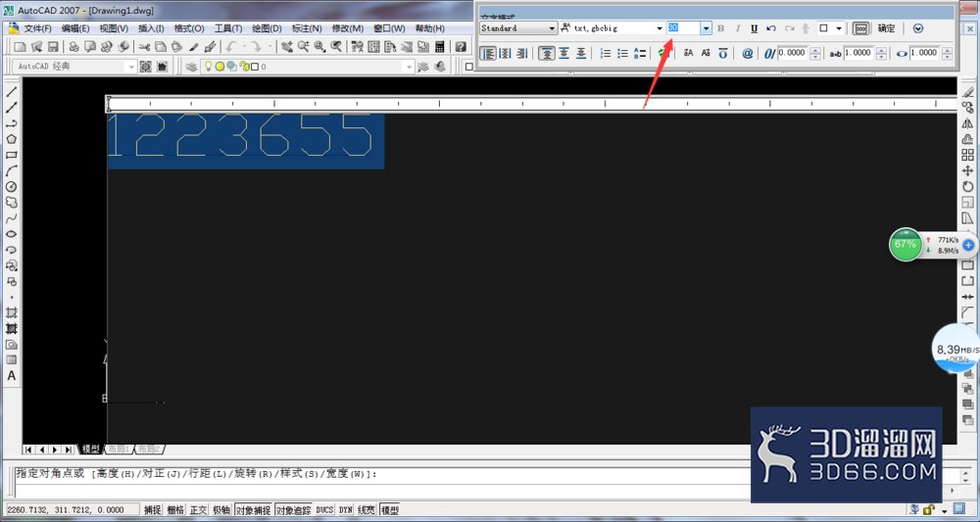Viewport: 980px width, 522px height.
Task: Open the 绘图(D) menu
Action: [x=267, y=28]
